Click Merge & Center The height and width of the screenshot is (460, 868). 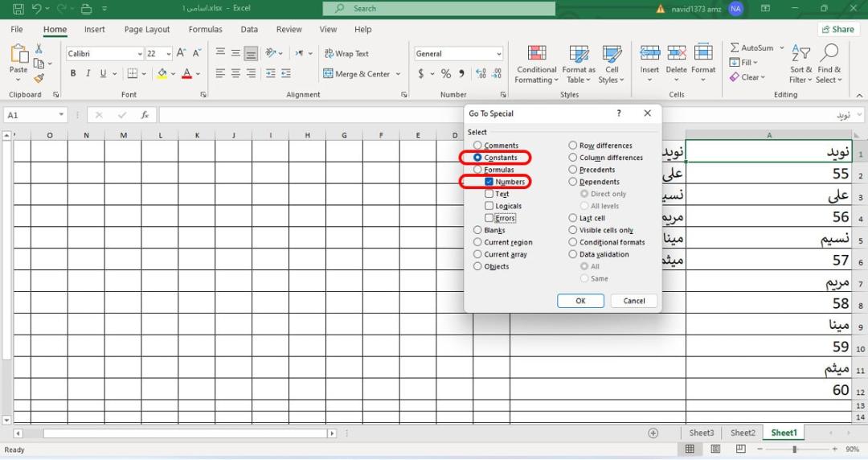pyautogui.click(x=357, y=74)
